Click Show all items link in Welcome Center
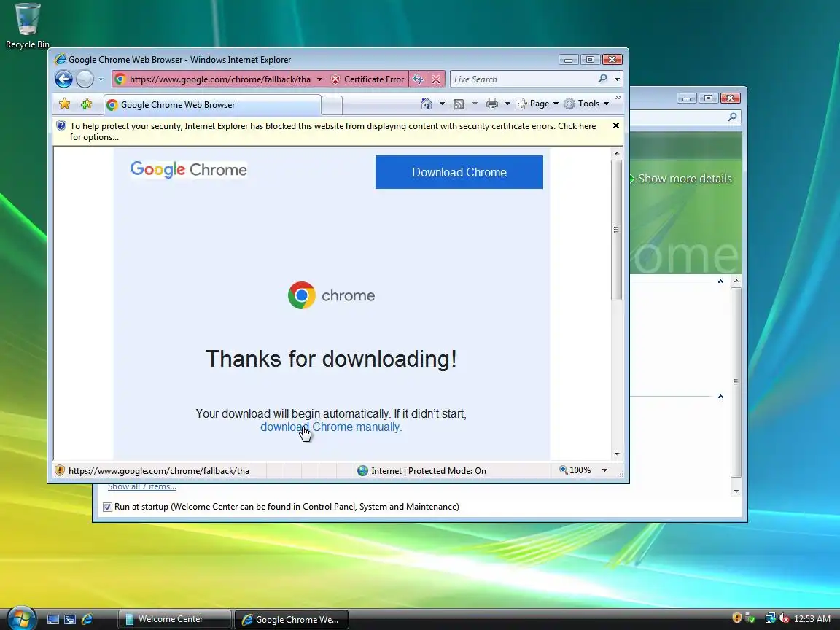The image size is (840, 630). pyautogui.click(x=142, y=486)
